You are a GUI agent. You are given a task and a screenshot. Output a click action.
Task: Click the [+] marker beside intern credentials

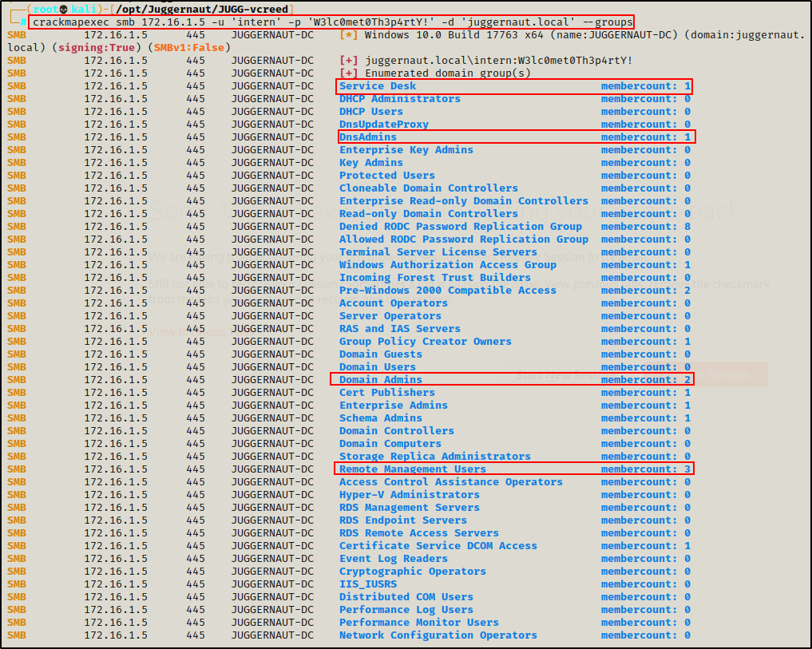click(x=348, y=61)
